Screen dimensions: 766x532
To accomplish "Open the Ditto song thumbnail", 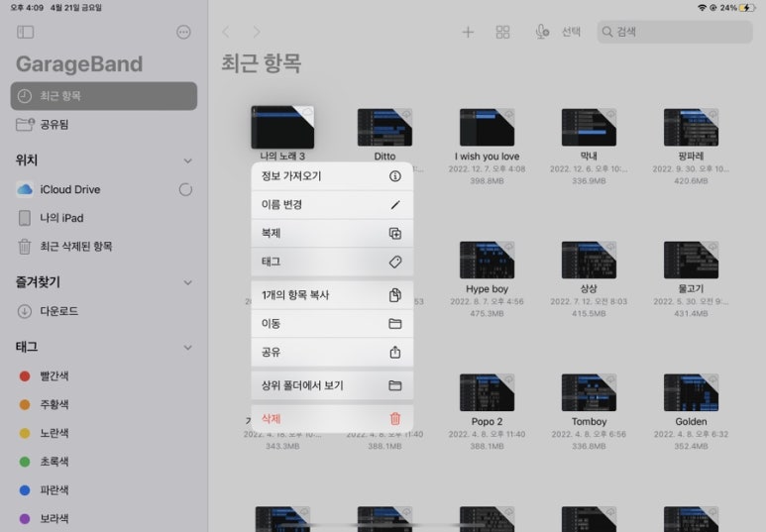I will (384, 128).
